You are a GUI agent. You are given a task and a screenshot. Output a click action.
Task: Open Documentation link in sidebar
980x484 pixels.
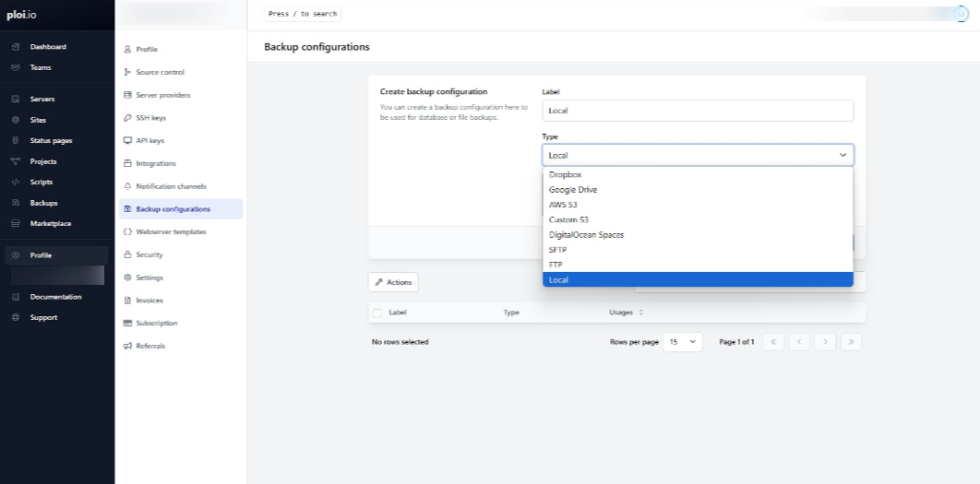(55, 297)
